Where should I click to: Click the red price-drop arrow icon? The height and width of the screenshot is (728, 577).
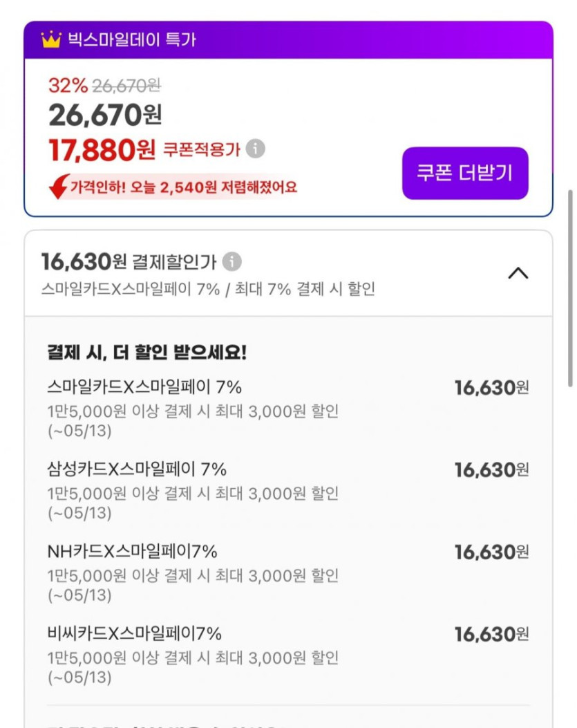(x=59, y=187)
